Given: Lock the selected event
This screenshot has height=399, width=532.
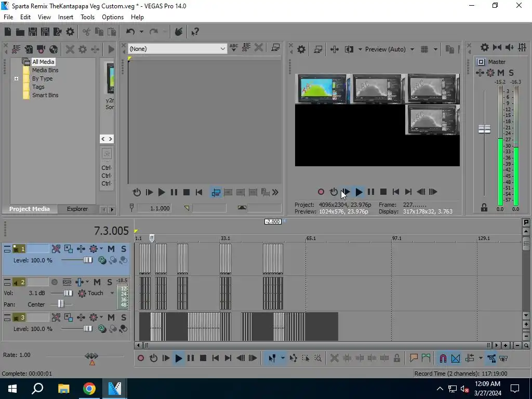Looking at the screenshot, I should [x=396, y=358].
